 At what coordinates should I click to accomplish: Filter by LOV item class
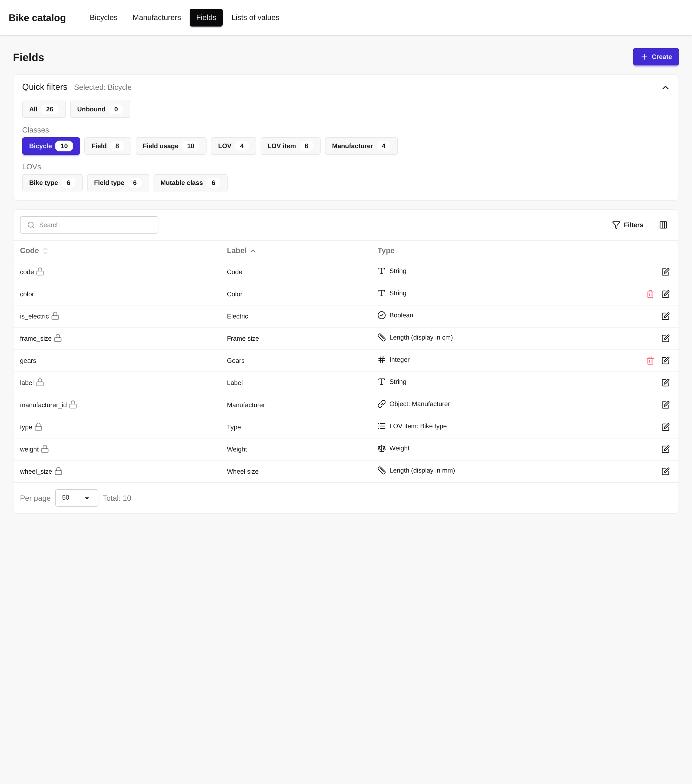[290, 146]
